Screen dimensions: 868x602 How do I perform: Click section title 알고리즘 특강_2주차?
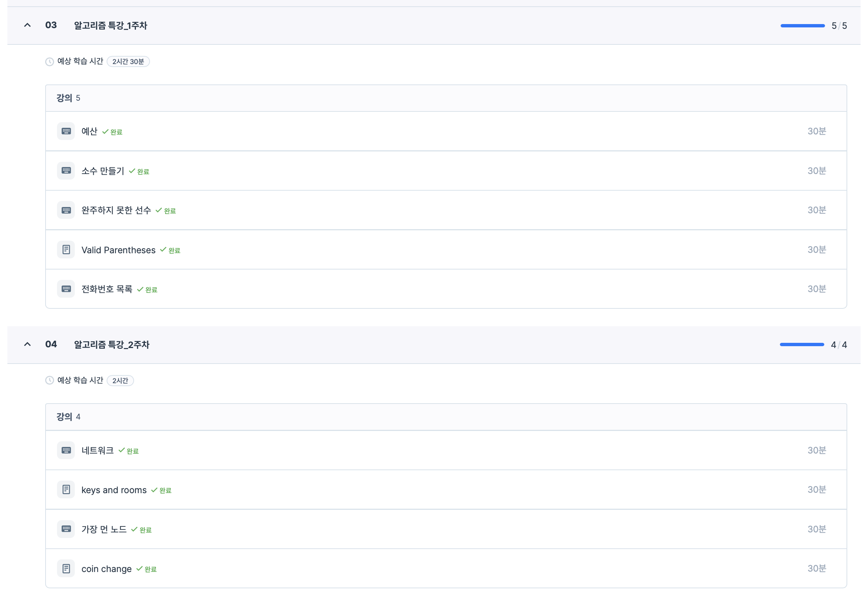tap(112, 345)
